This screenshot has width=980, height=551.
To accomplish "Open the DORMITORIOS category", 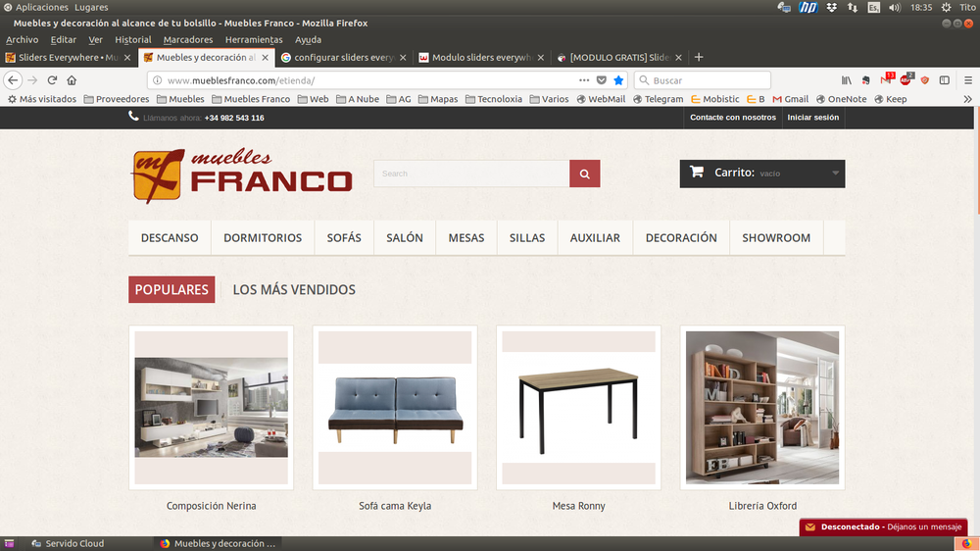I will (263, 237).
